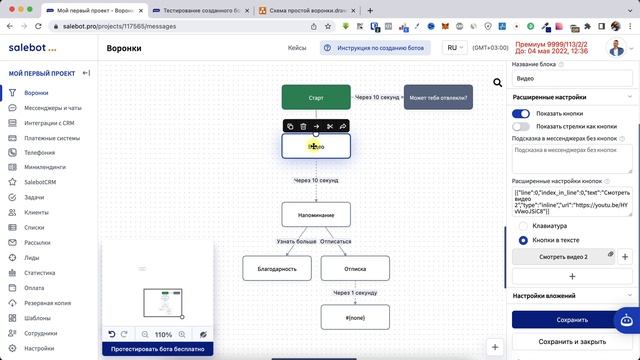Open Задачи section
The height and width of the screenshot is (360, 640).
point(34,198)
